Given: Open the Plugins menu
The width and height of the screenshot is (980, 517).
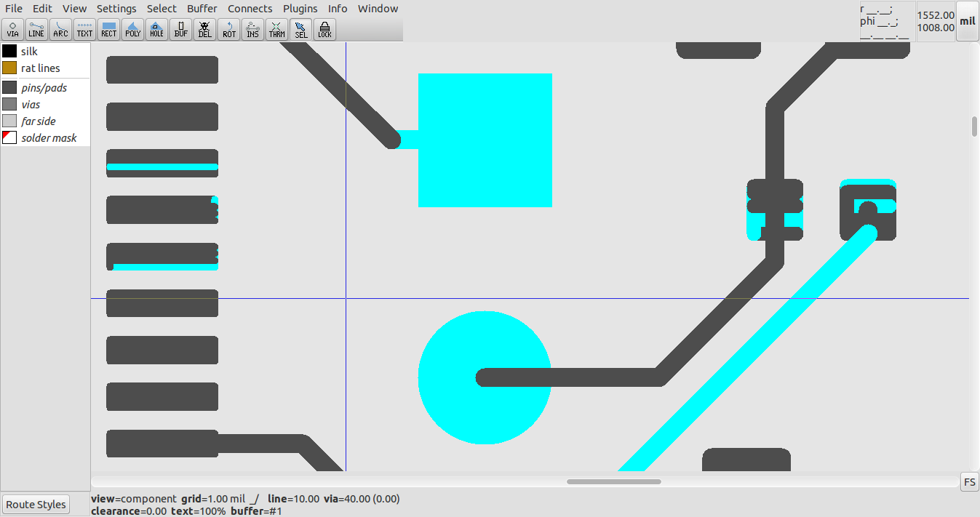Looking at the screenshot, I should point(300,8).
